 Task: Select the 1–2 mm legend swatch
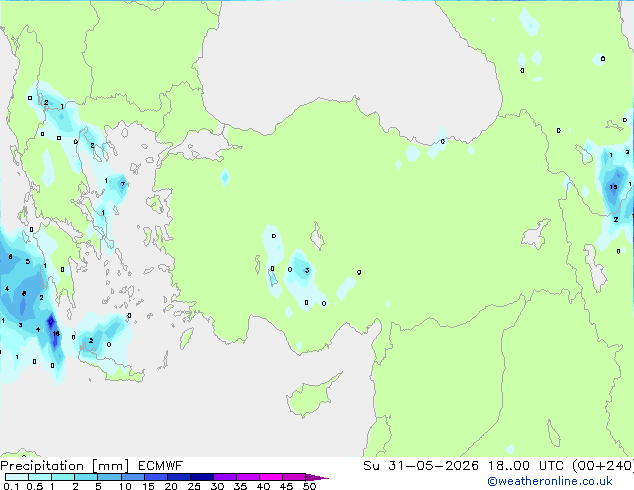(x=63, y=477)
